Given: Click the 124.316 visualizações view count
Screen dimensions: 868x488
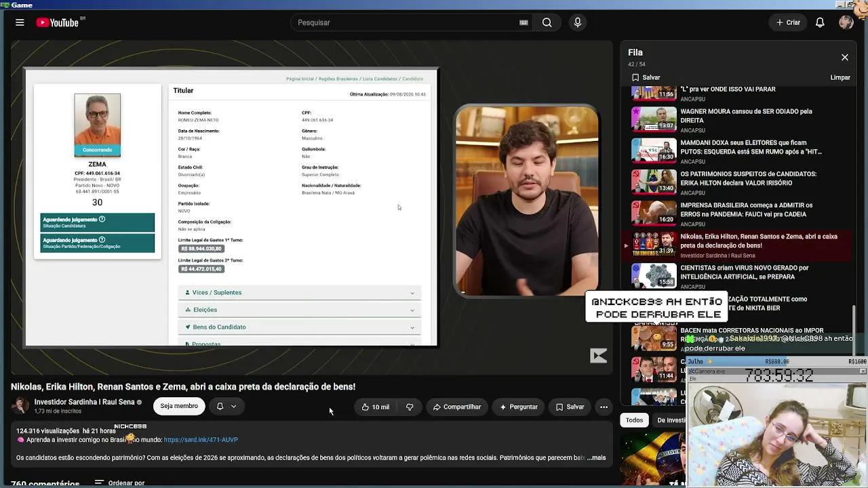Looking at the screenshot, I should tap(47, 431).
